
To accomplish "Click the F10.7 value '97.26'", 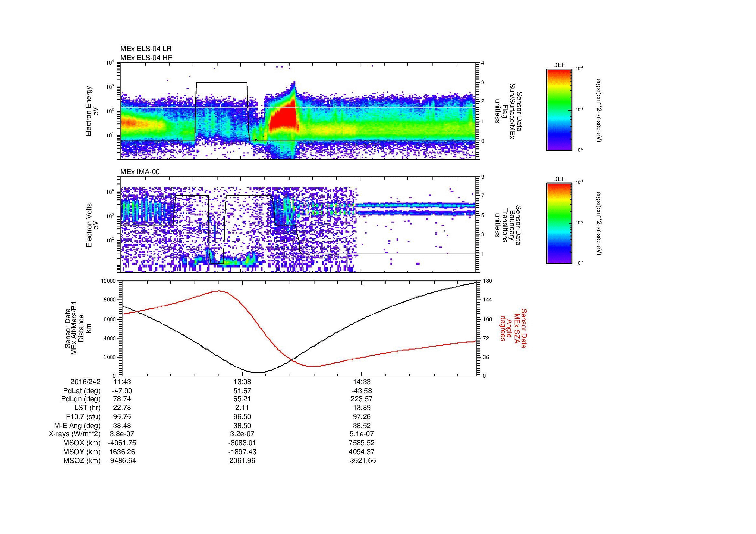I will (362, 416).
